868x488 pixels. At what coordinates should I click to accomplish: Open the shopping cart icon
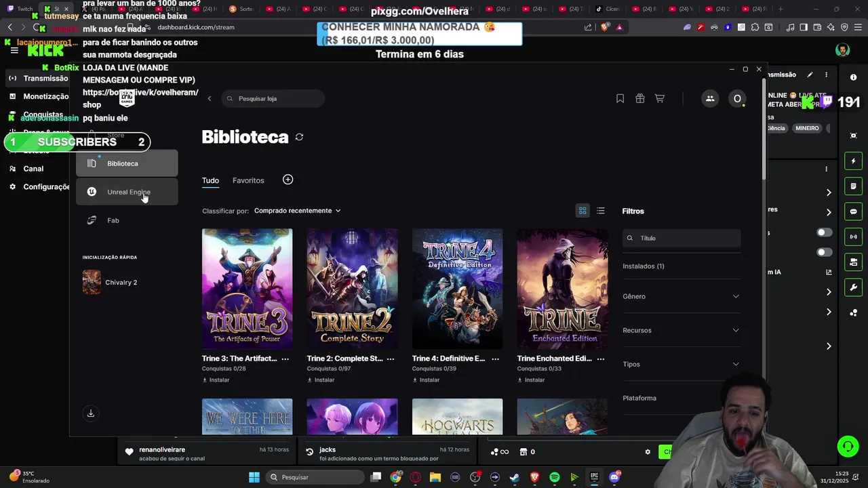coord(659,99)
